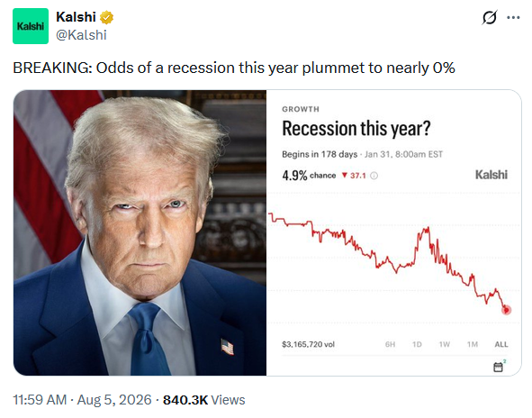Image resolution: width=532 pixels, height=418 pixels.
Task: Open the Kalshi green profile avatar
Action: pos(31,26)
